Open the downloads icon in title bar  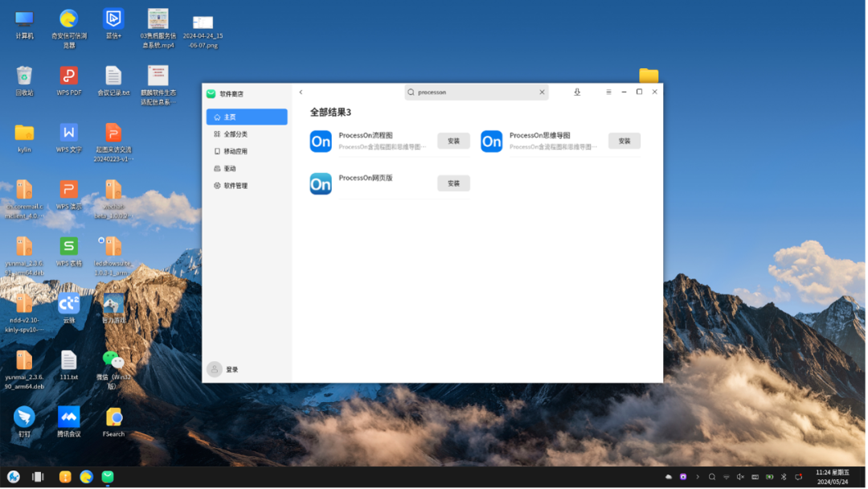[x=577, y=92]
